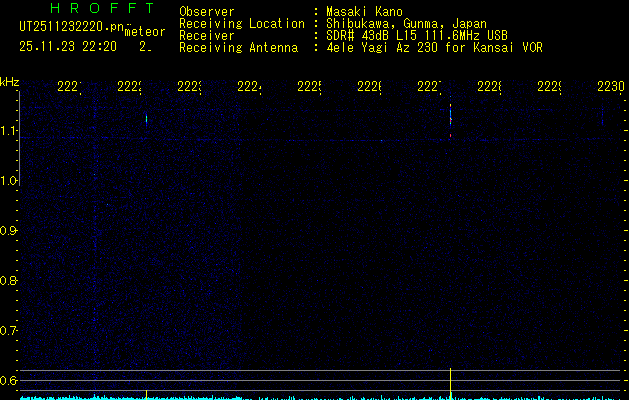Image resolution: width=629 pixels, height=400 pixels.
Task: Click the cyan noise level graph
Action: click(x=321, y=398)
